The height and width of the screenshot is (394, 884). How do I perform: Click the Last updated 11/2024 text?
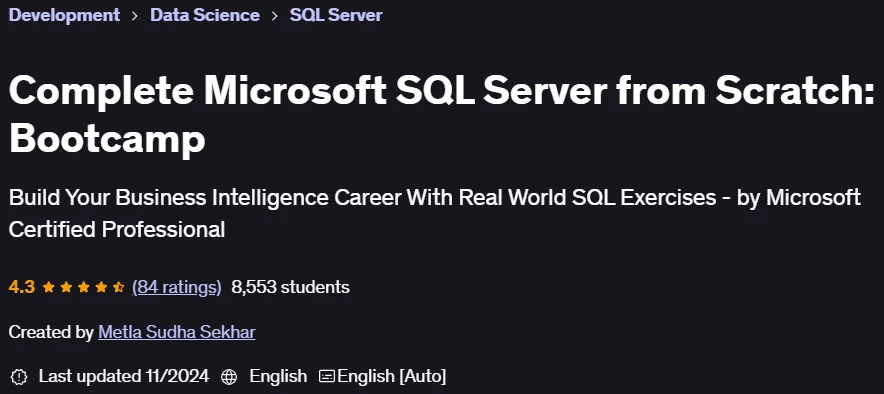123,376
